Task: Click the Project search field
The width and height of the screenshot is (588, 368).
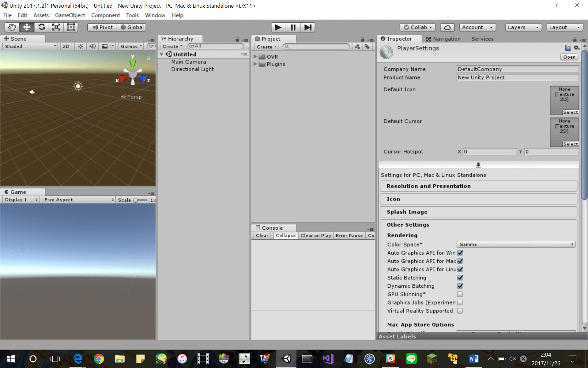Action: [316, 47]
